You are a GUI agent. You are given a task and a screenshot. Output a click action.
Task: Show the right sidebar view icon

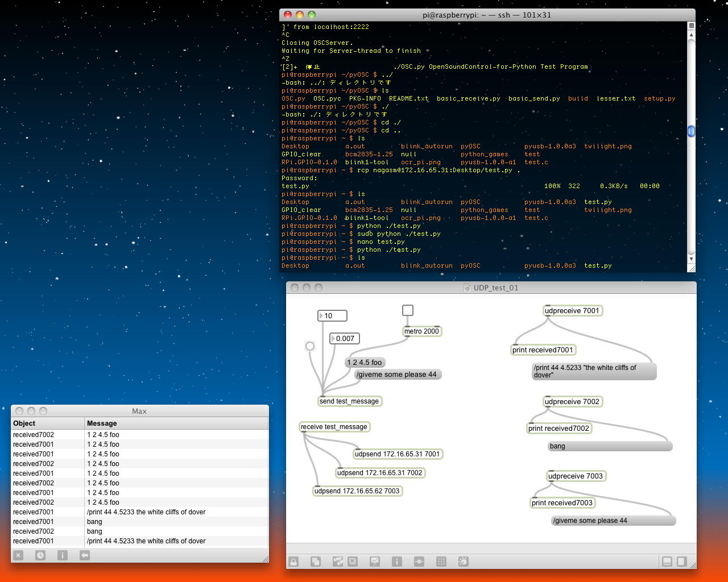[681, 562]
